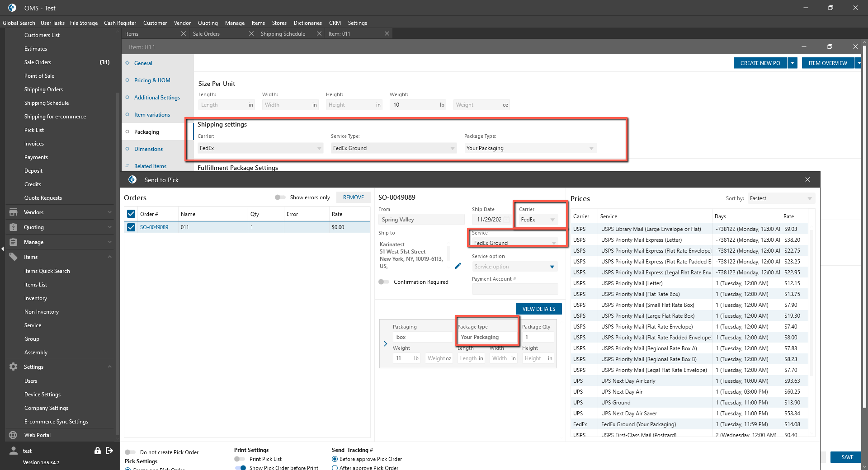Image resolution: width=868 pixels, height=470 pixels.
Task: Click the lock icon next to user test
Action: click(97, 451)
